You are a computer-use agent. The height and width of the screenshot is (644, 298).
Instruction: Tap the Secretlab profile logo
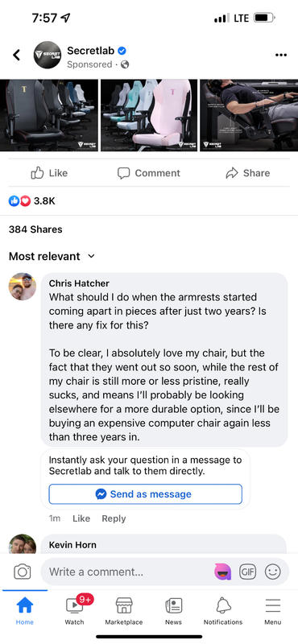[x=48, y=55]
